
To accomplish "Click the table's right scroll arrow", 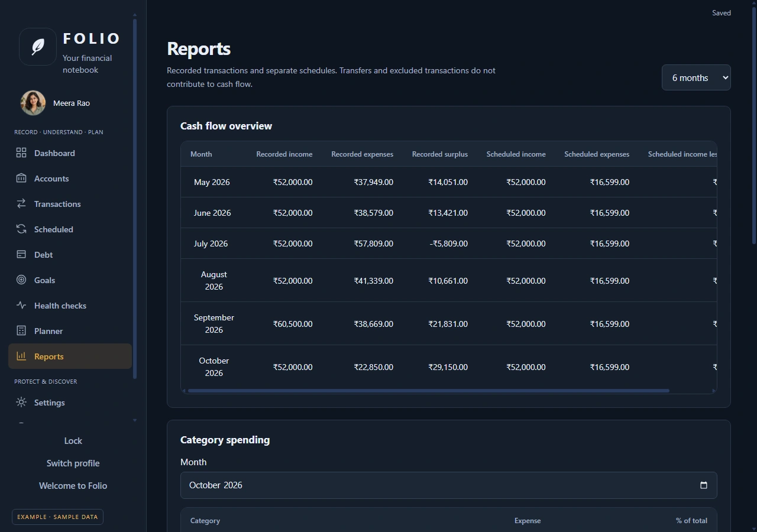I will [x=714, y=391].
